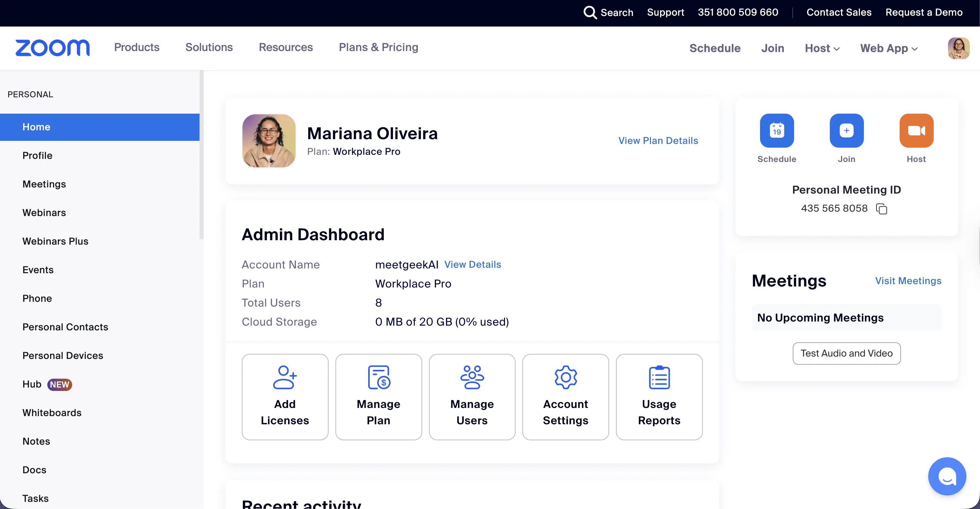This screenshot has width=980, height=509.
Task: Click the orange Host camera icon
Action: coord(916,130)
